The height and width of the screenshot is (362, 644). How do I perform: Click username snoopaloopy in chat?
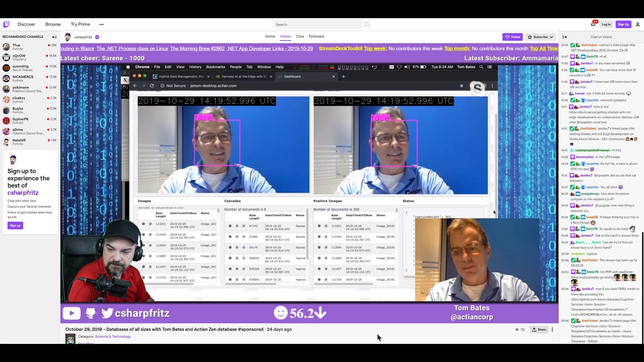pos(590,194)
